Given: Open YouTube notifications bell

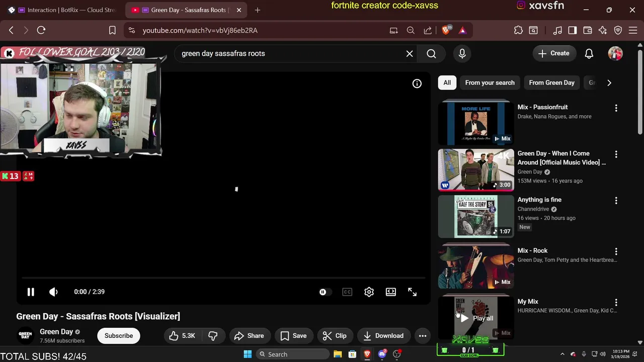Looking at the screenshot, I should (x=589, y=53).
